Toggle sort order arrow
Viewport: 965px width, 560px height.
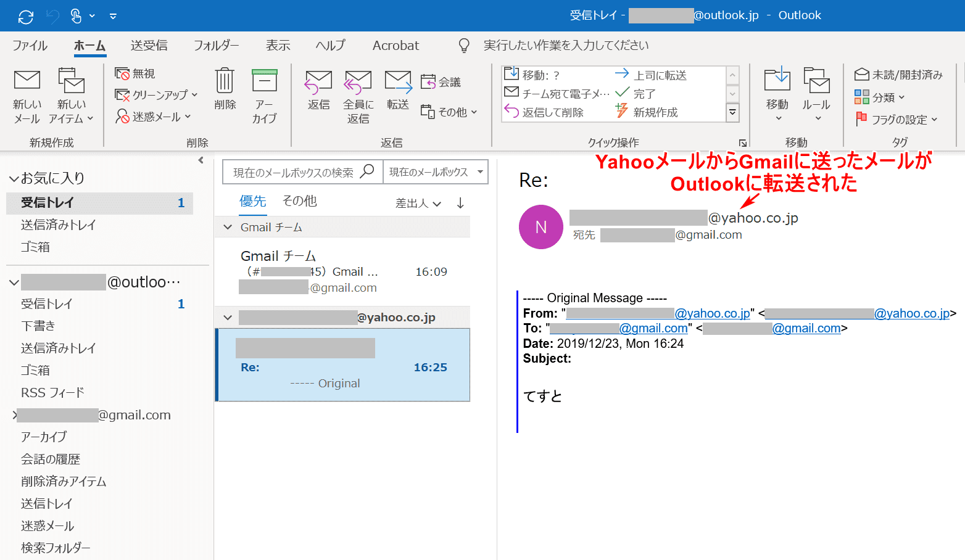point(460,204)
